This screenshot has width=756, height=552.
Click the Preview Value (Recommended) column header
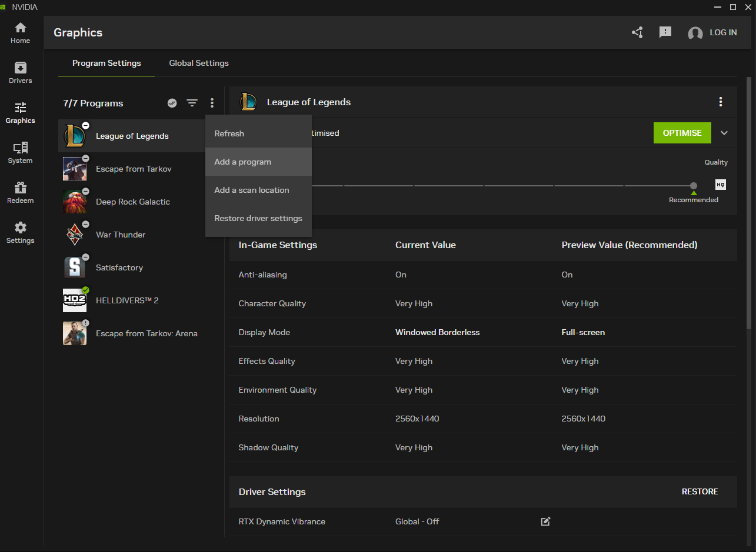630,245
